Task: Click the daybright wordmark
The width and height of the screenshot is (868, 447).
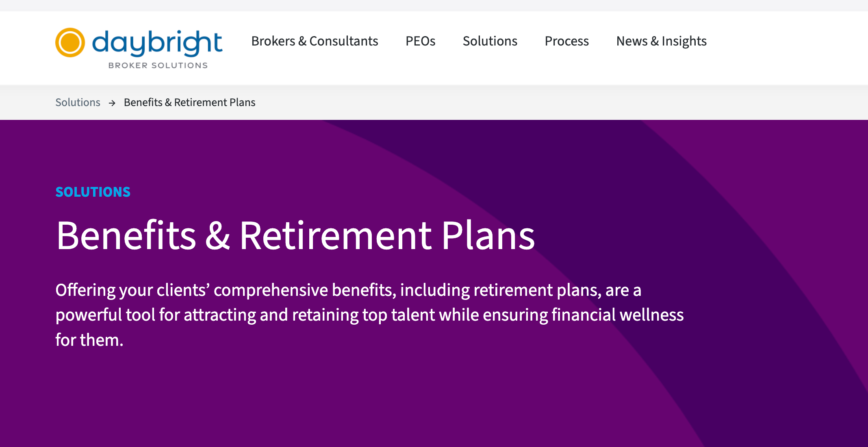Action: pos(157,43)
